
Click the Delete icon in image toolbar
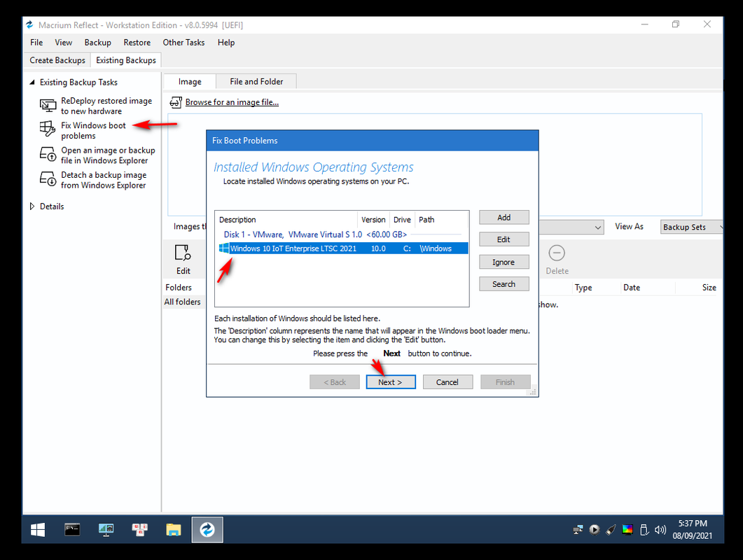point(557,253)
